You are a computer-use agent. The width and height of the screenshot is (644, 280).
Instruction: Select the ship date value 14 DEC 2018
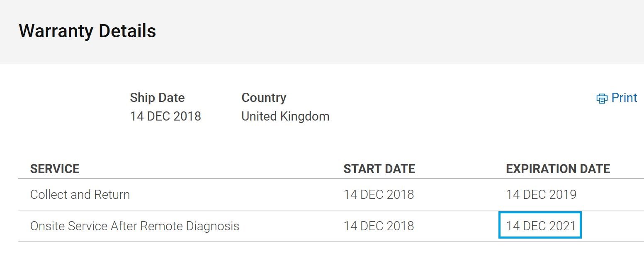coord(165,116)
